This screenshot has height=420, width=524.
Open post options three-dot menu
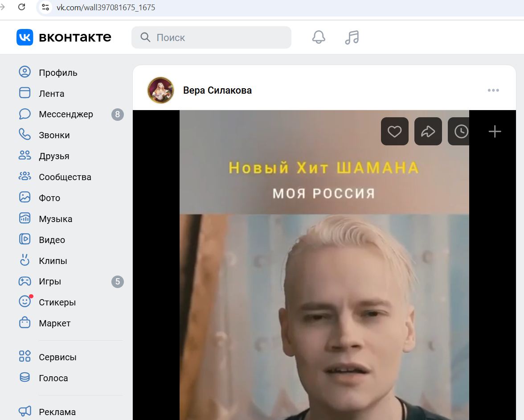click(x=493, y=91)
